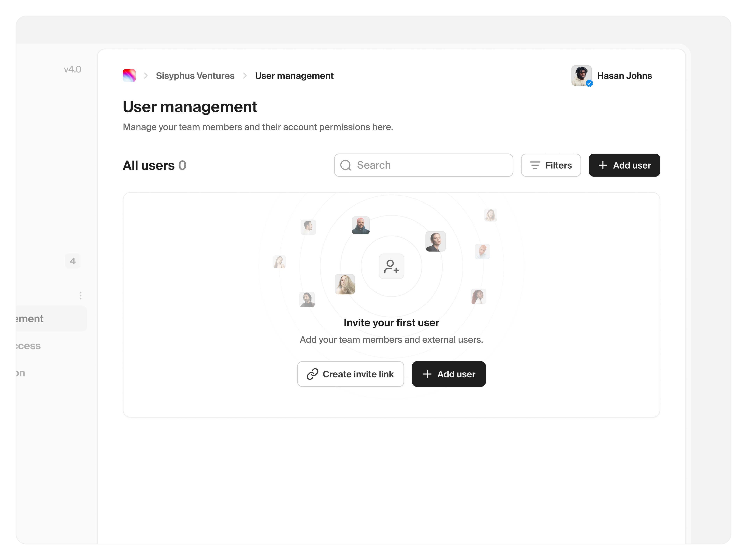747x560 pixels.
Task: Click the blonde woman's avatar in the orbit graphic
Action: coord(345,284)
